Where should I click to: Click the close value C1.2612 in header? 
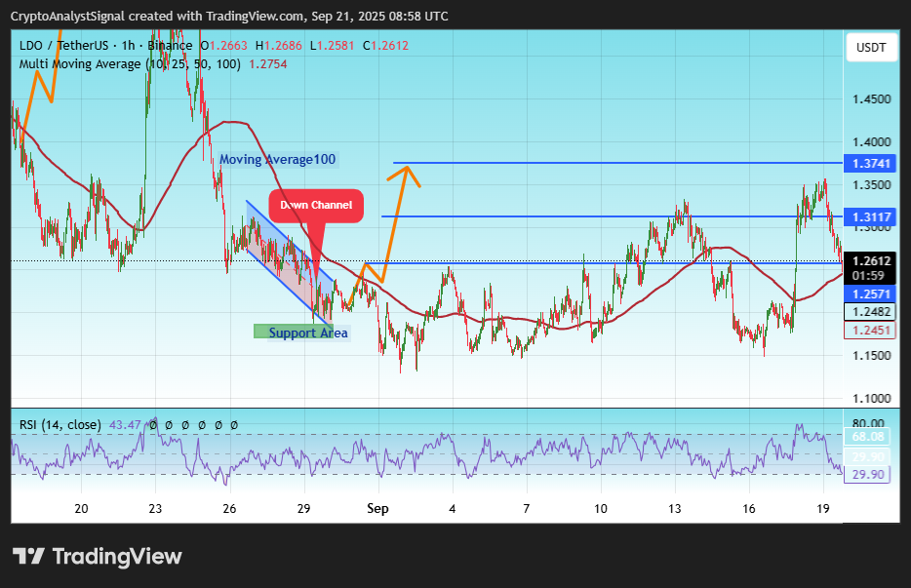pos(386,45)
